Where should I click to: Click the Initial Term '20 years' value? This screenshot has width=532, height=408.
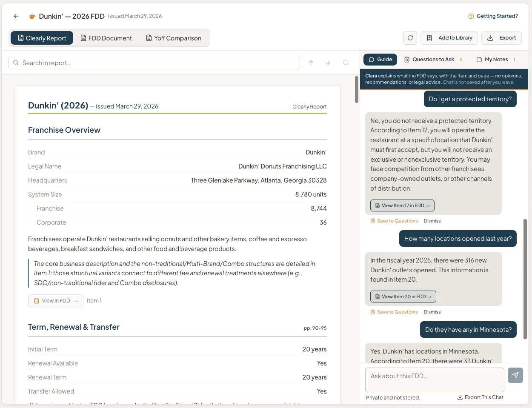click(x=315, y=349)
